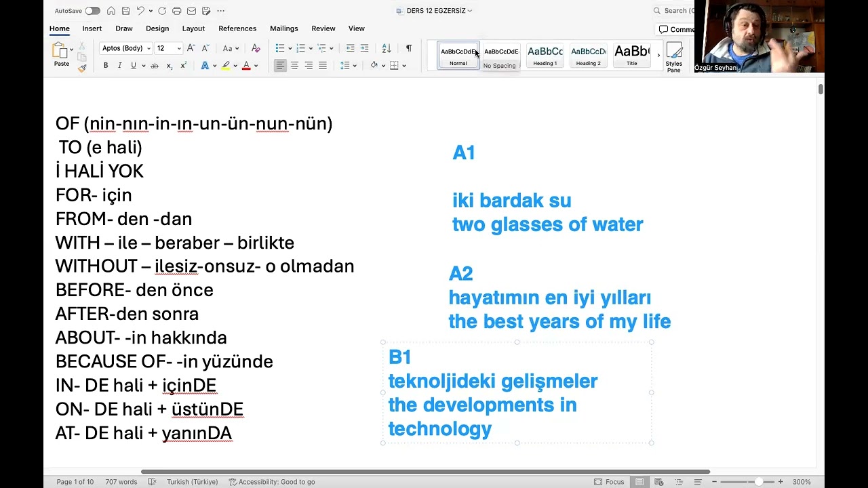Screen dimensions: 868x488
Task: Click the DERS 12 EGZERSİZ document title
Action: (x=435, y=11)
